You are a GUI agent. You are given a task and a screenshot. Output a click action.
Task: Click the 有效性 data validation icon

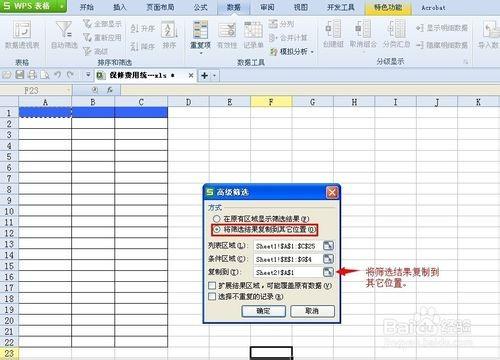click(227, 30)
